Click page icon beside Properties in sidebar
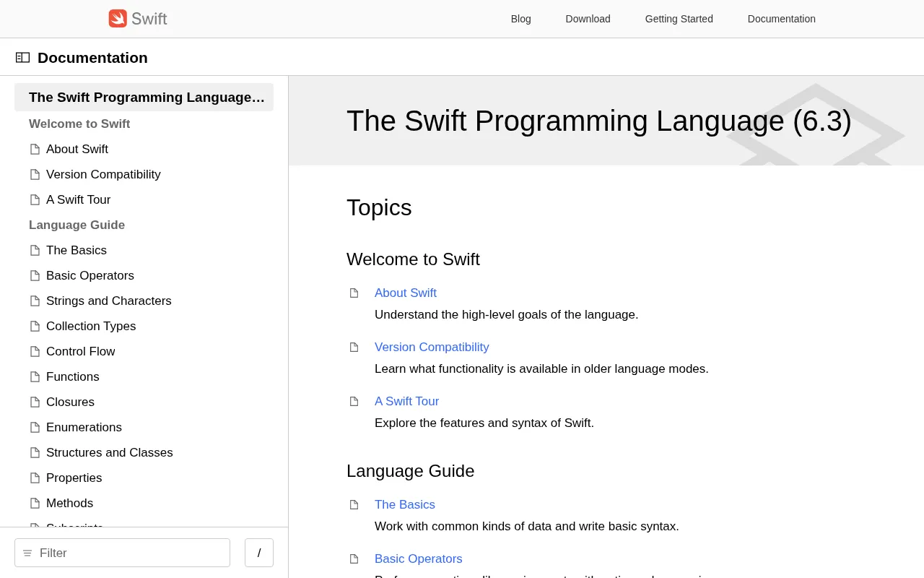 (35, 478)
